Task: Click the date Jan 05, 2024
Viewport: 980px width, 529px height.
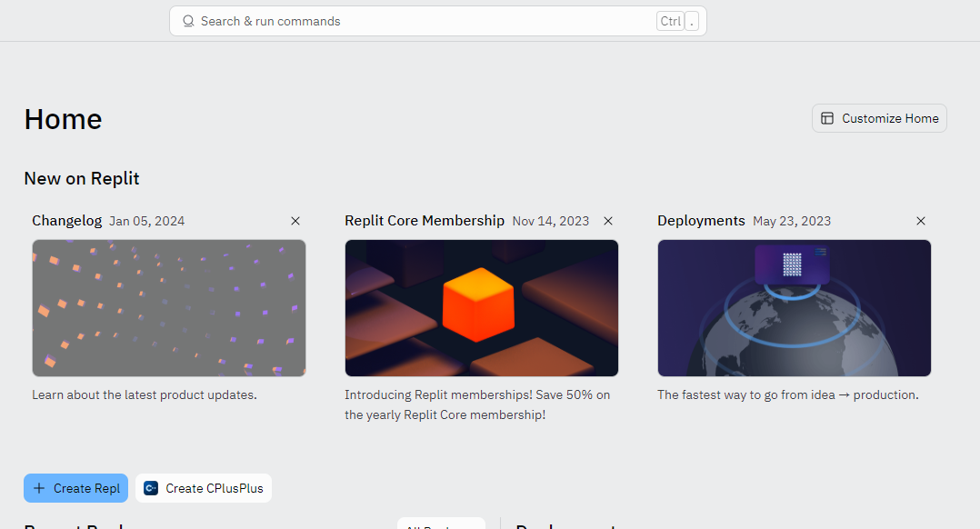Action: point(147,221)
